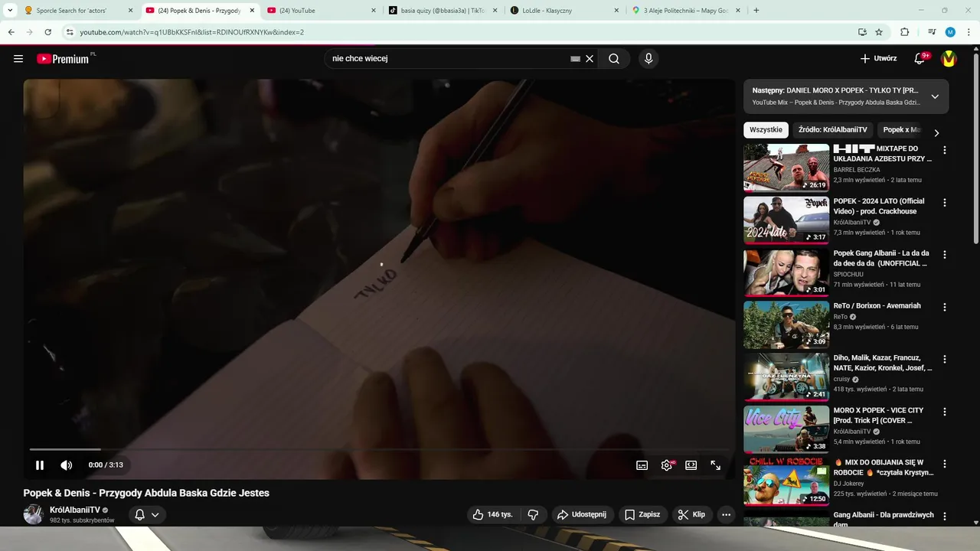Pause the video

coord(40,465)
